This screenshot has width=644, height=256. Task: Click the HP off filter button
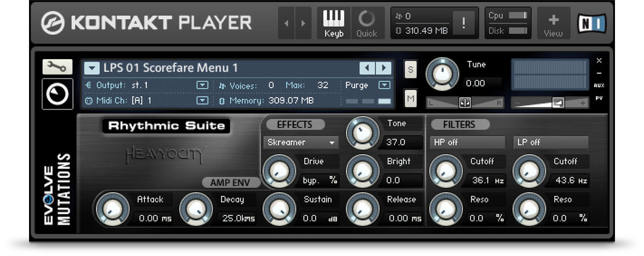(467, 142)
